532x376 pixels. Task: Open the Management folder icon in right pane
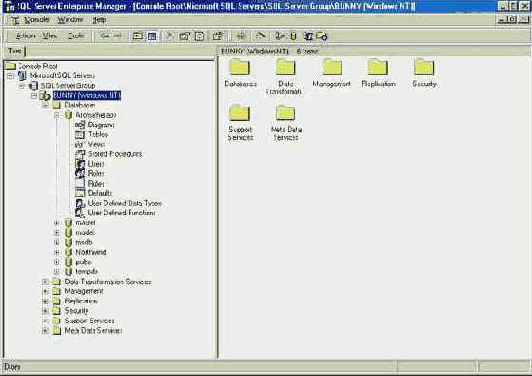click(332, 67)
